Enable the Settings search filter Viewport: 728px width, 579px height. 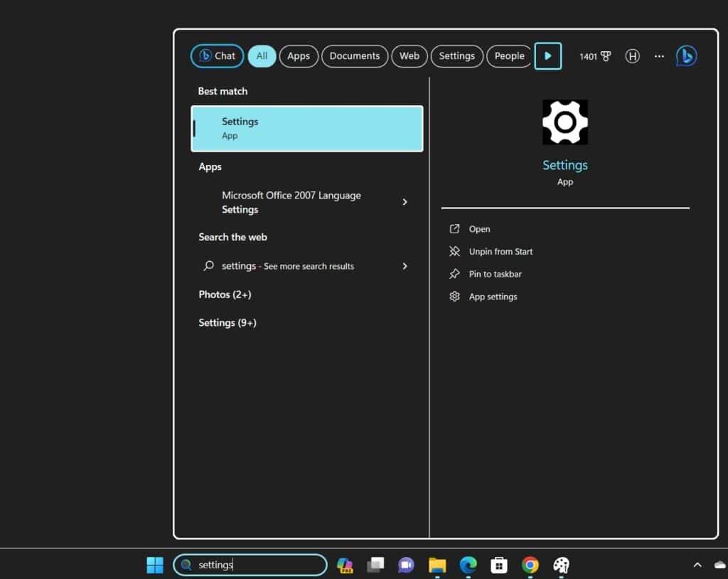pos(457,56)
